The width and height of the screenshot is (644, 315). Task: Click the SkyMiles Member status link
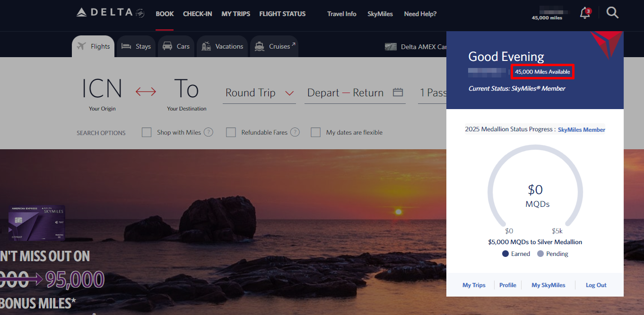point(582,129)
